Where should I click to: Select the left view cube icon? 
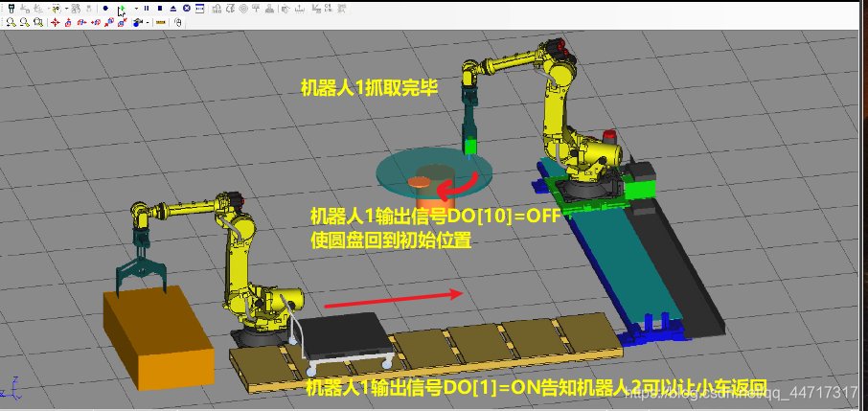(96, 23)
